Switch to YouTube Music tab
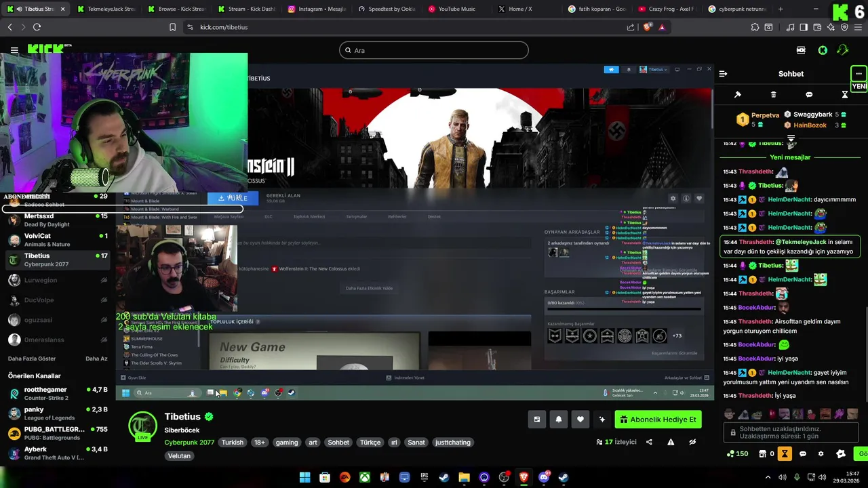 point(458,9)
